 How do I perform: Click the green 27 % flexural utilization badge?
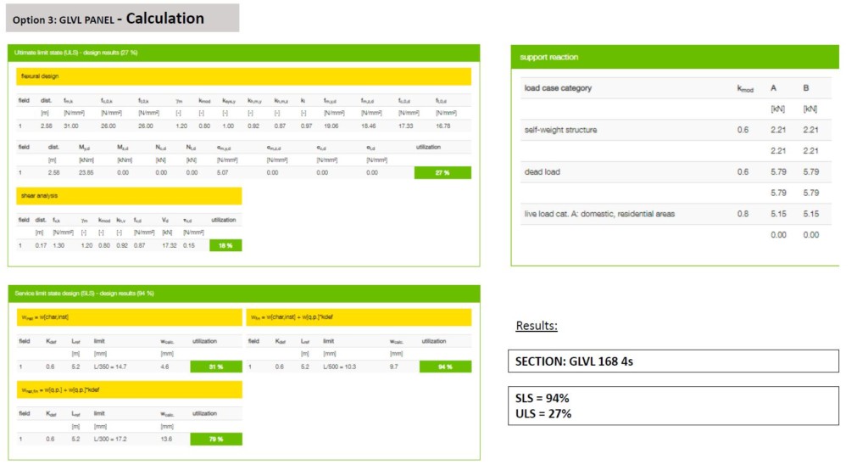tap(442, 172)
